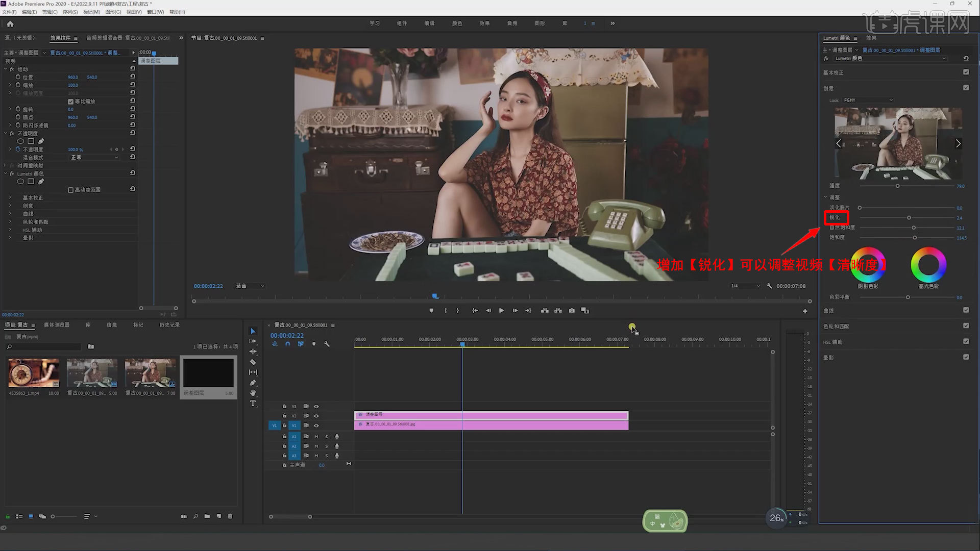The width and height of the screenshot is (980, 551).
Task: Select the 调整图层 black thumbnail in project
Action: coord(208,373)
